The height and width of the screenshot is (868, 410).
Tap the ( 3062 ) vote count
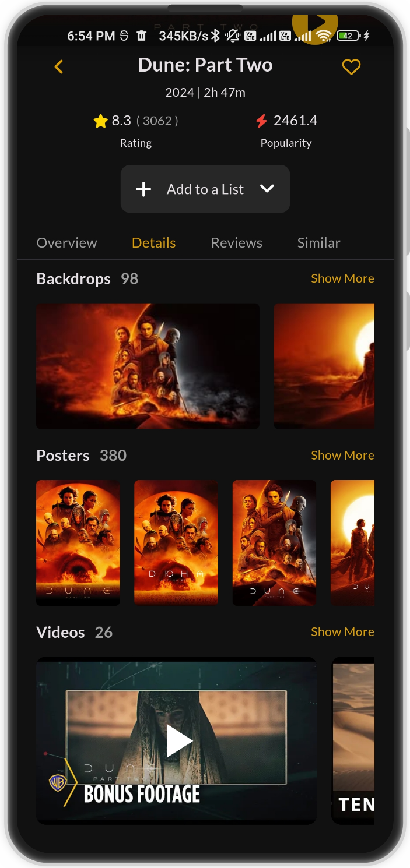(x=157, y=121)
